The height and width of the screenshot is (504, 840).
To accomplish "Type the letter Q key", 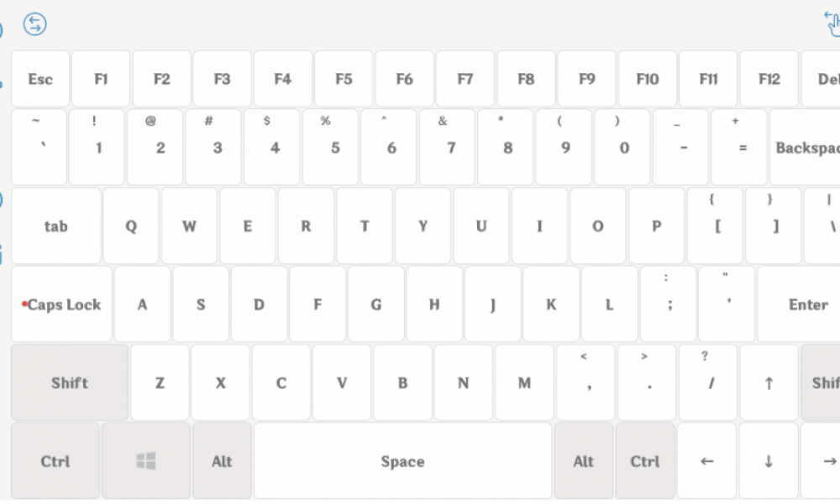I will [x=131, y=226].
